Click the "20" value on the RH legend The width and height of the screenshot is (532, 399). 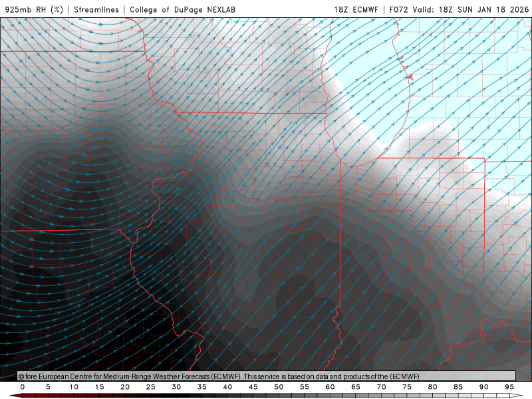point(125,387)
